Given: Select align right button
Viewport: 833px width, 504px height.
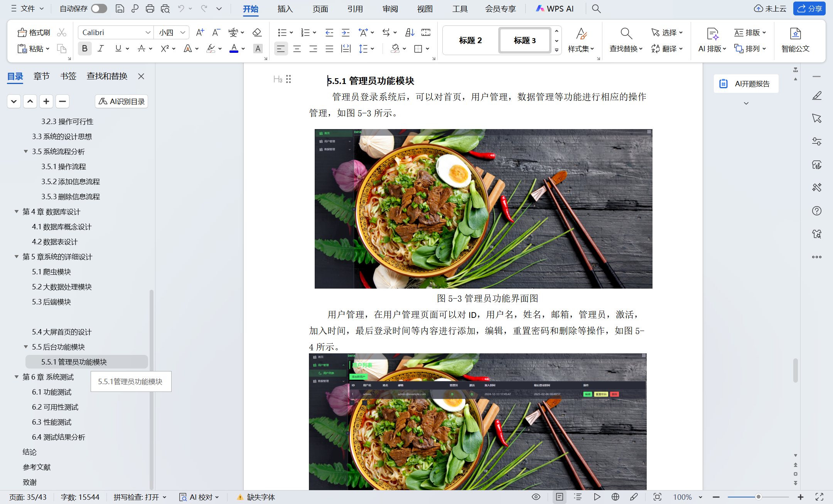Looking at the screenshot, I should click(313, 49).
